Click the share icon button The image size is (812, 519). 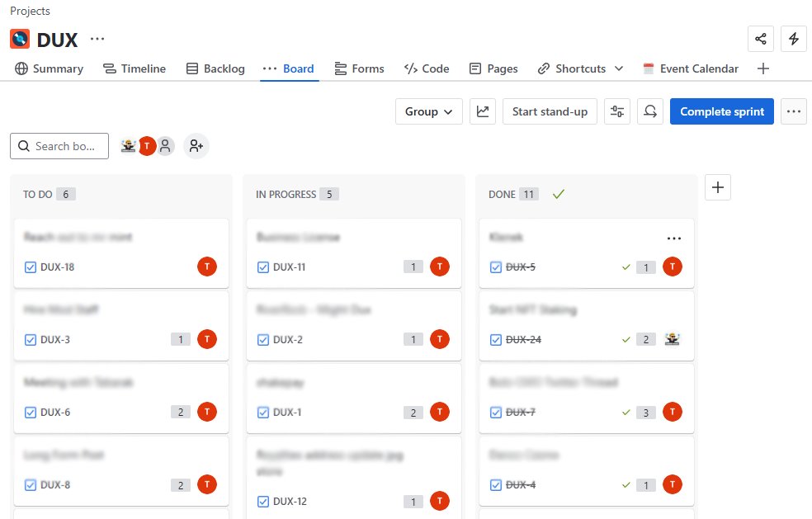click(x=761, y=39)
